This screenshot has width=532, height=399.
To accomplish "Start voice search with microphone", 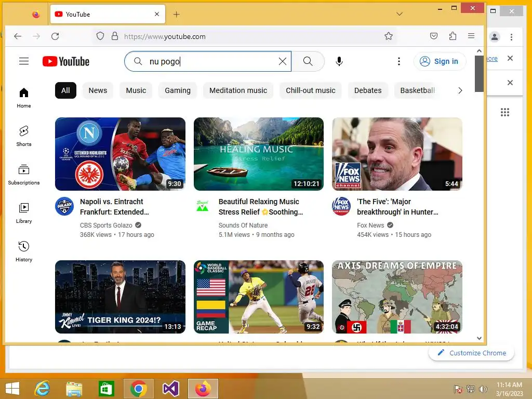I will pos(339,61).
